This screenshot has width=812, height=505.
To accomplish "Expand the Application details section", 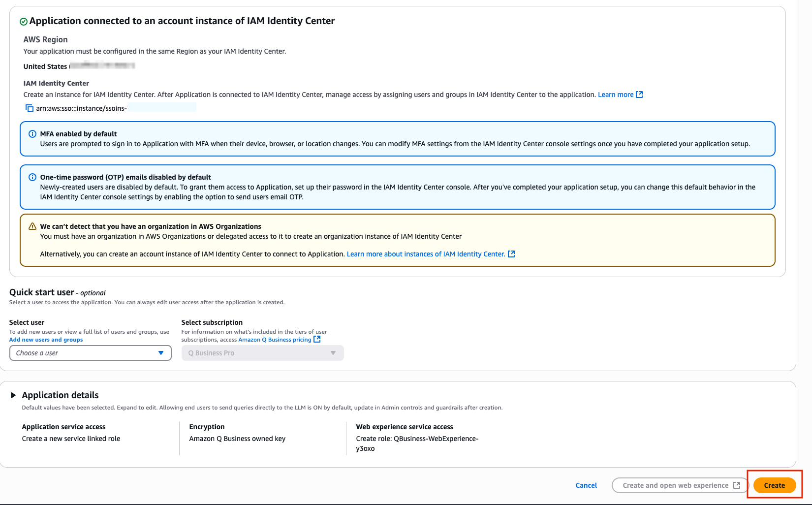I will point(13,395).
